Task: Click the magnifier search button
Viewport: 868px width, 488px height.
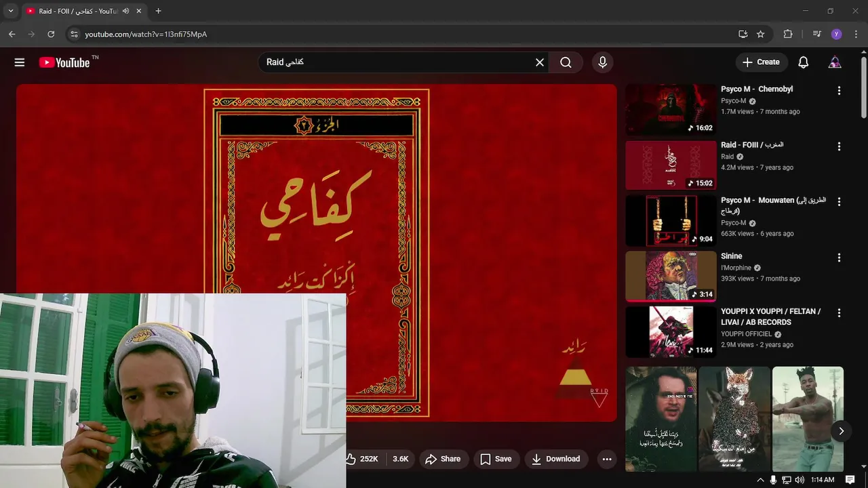Action: pyautogui.click(x=566, y=62)
